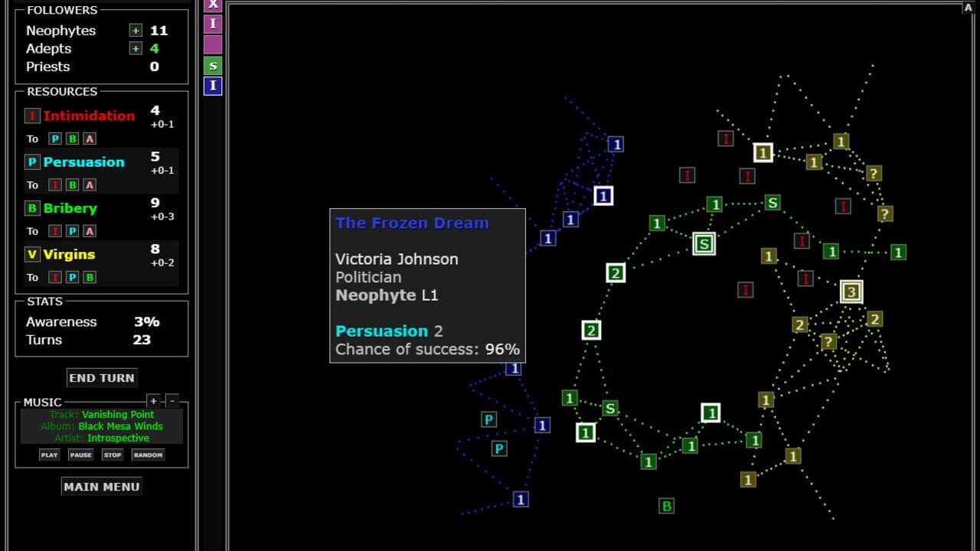Screen dimensions: 980x551
Task: Stop the music
Action: click(113, 455)
